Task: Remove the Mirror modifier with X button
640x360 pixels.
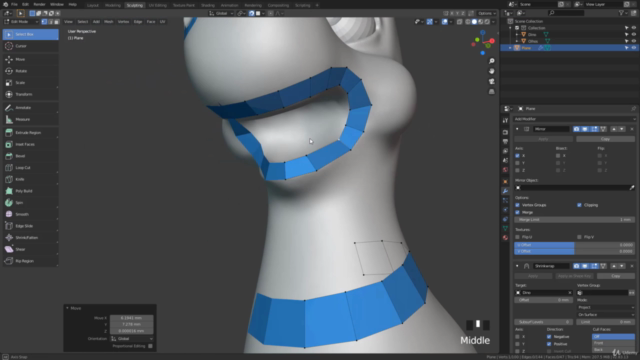Action: pyautogui.click(x=632, y=129)
